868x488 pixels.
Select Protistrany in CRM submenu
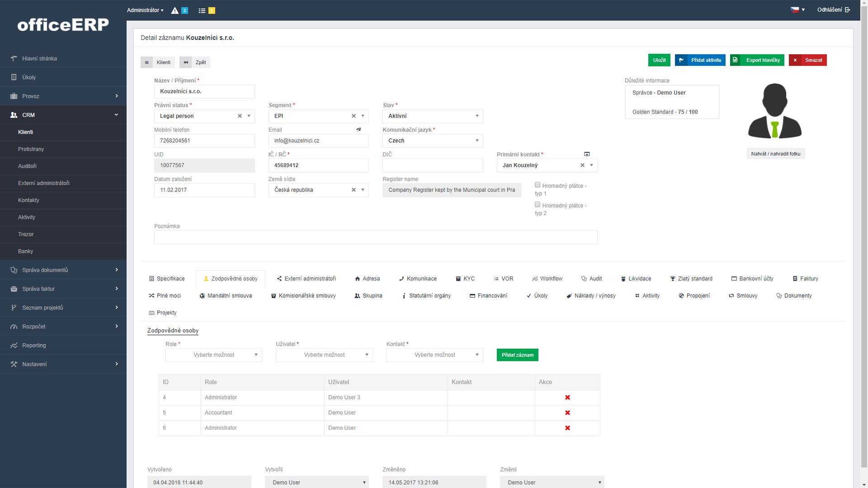coord(63,149)
